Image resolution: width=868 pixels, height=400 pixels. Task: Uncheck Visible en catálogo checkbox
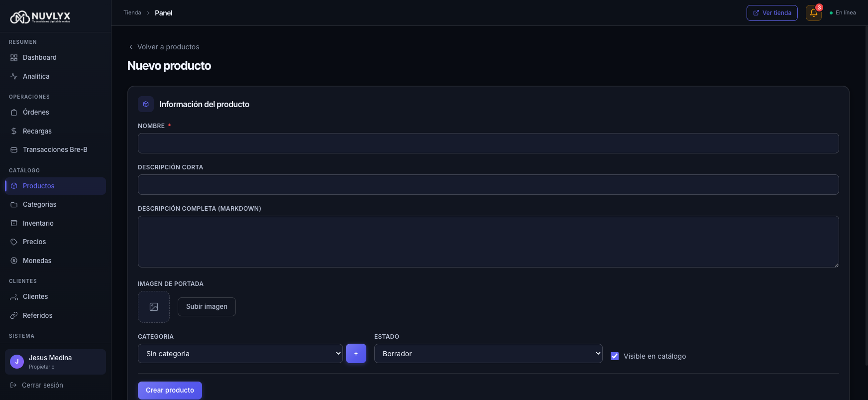coord(615,356)
